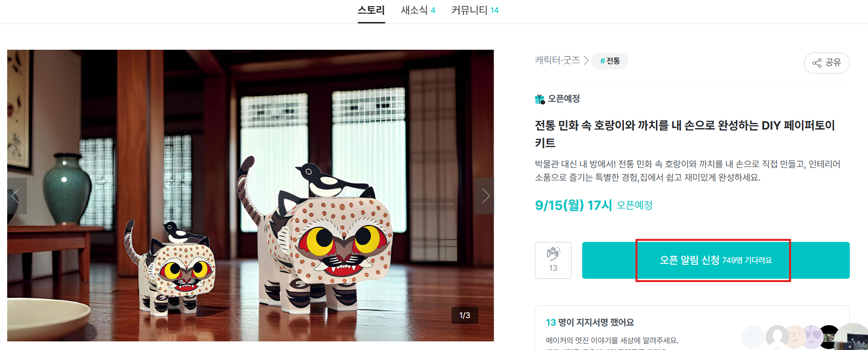Click the chevron after 캐릭터·굿즈
This screenshot has height=350, width=868.
586,61
